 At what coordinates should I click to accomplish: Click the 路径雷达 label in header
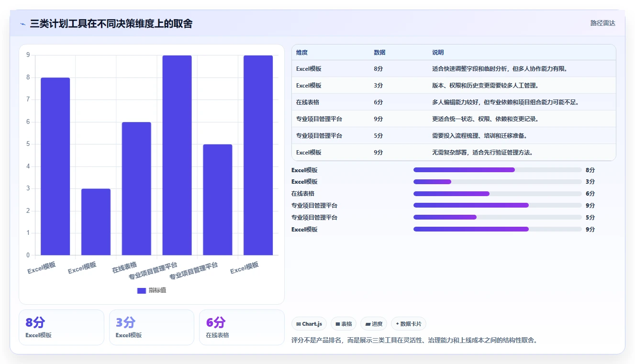602,23
